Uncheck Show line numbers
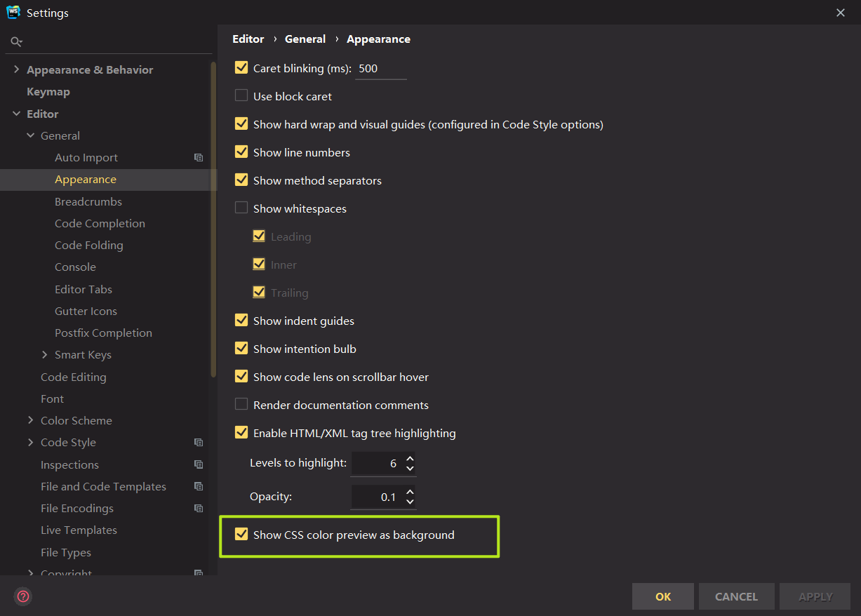 tap(241, 152)
